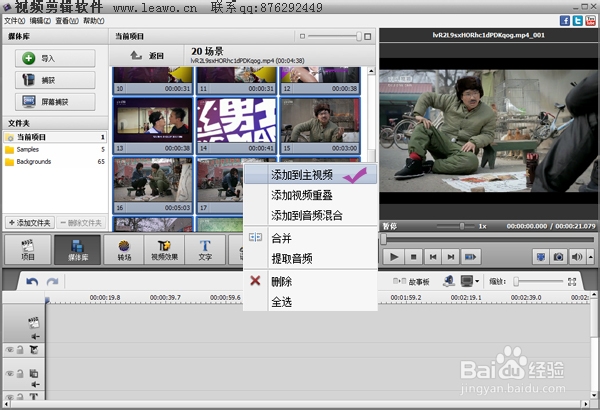The width and height of the screenshot is (600, 410).
Task: Click the preview seek bar handle
Action: click(x=383, y=240)
